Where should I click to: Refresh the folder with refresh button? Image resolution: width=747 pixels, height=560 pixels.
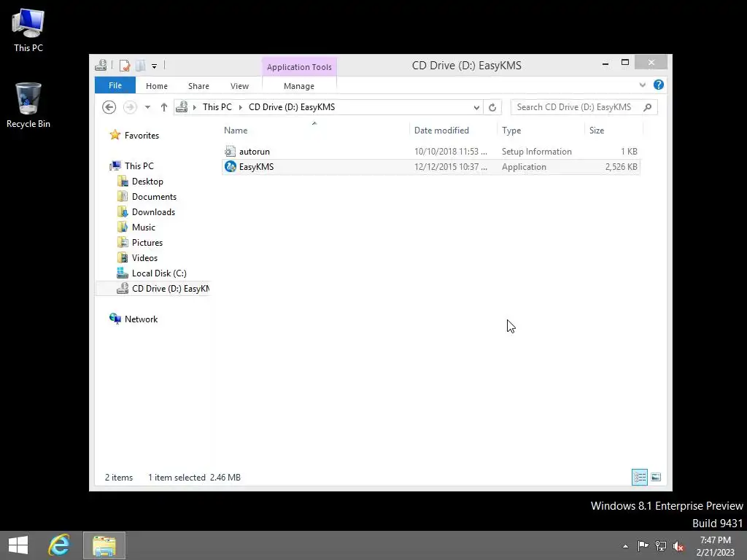492,107
